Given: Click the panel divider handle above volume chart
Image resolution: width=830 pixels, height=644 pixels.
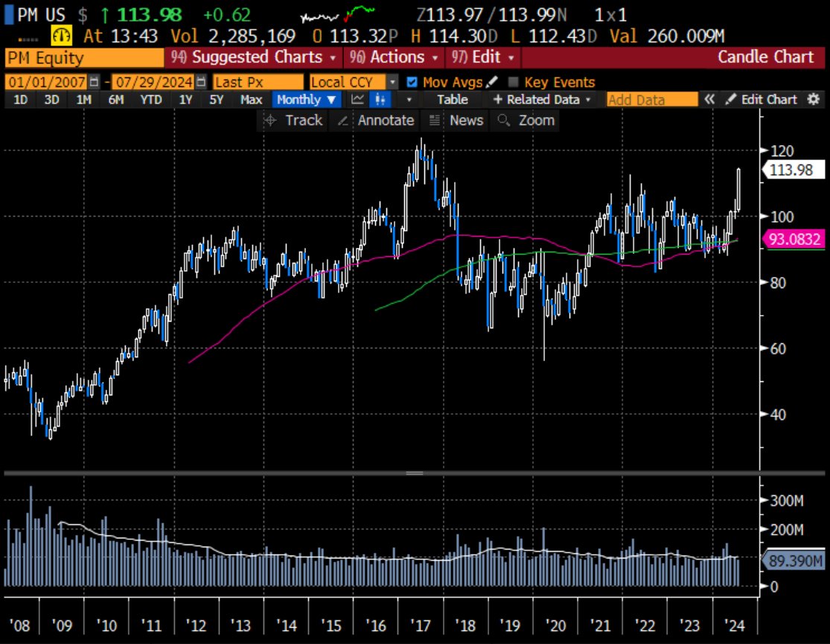Looking at the screenshot, I should (415, 473).
